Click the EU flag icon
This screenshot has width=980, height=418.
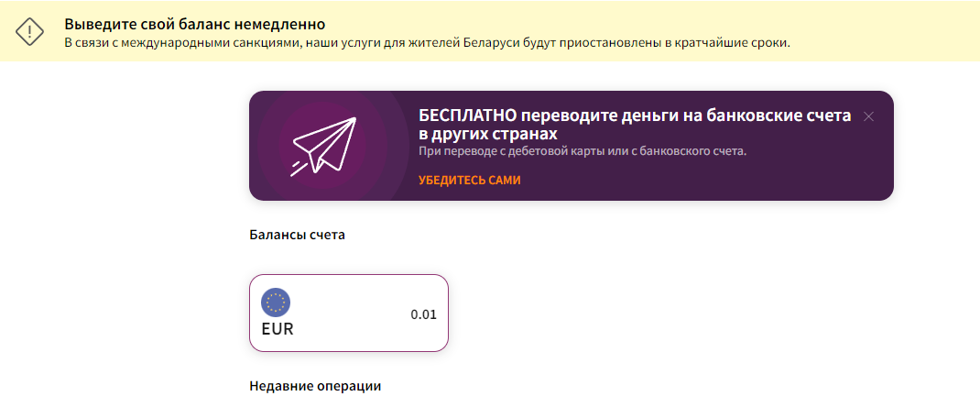pos(276,302)
